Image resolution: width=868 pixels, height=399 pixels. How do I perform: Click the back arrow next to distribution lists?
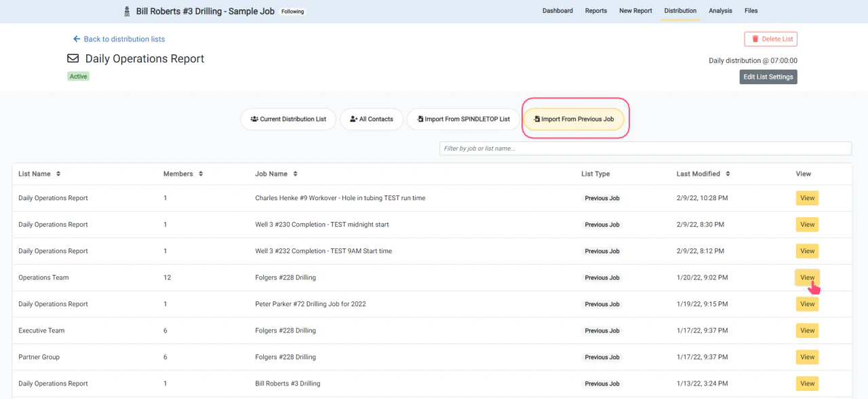click(x=76, y=39)
